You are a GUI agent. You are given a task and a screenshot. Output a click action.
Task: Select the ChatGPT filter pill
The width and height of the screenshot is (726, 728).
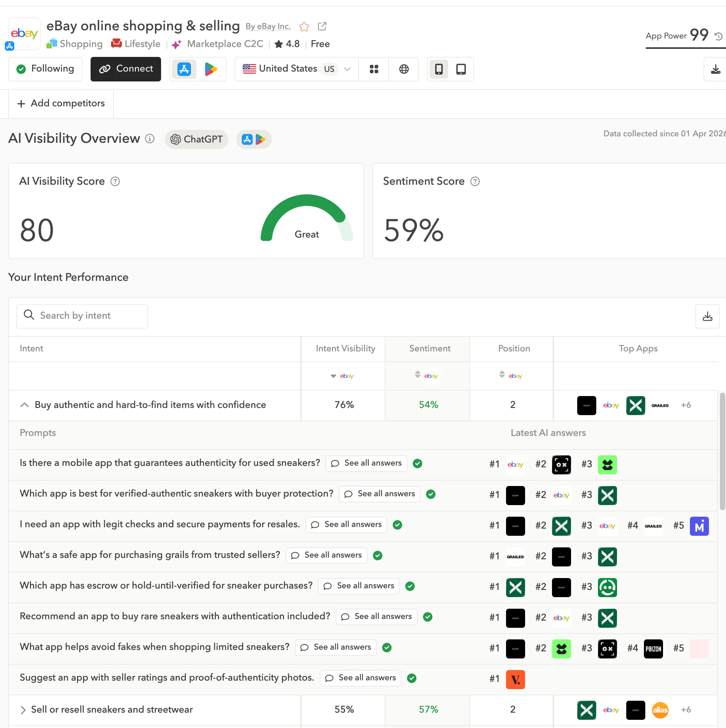point(196,139)
